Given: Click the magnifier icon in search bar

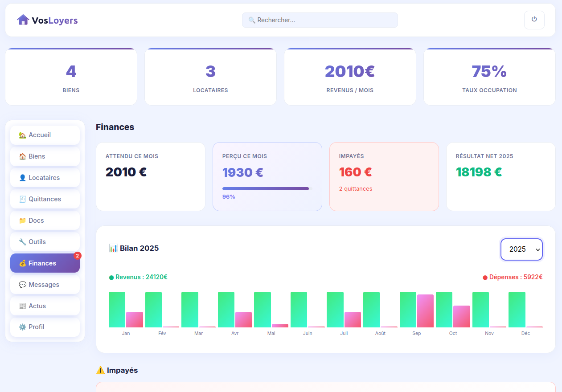Looking at the screenshot, I should (x=252, y=20).
